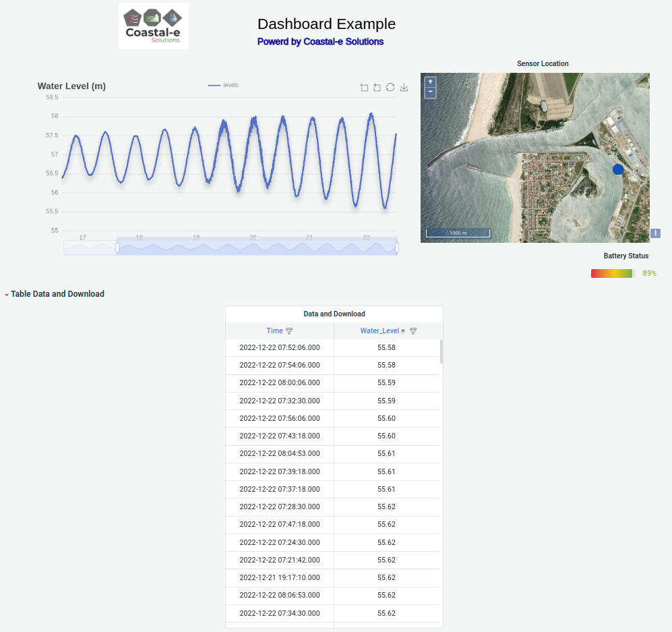Zoom out on the sensor map
The image size is (672, 632).
(430, 92)
